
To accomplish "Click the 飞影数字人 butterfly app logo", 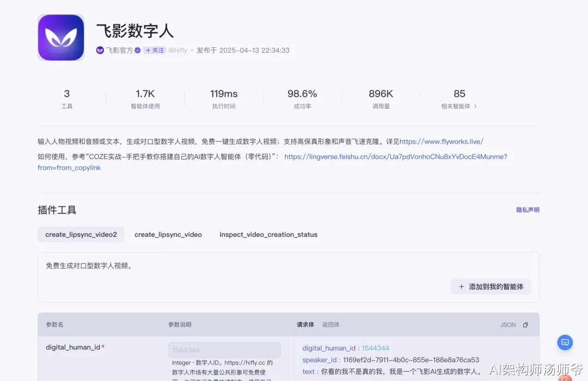I will point(61,37).
